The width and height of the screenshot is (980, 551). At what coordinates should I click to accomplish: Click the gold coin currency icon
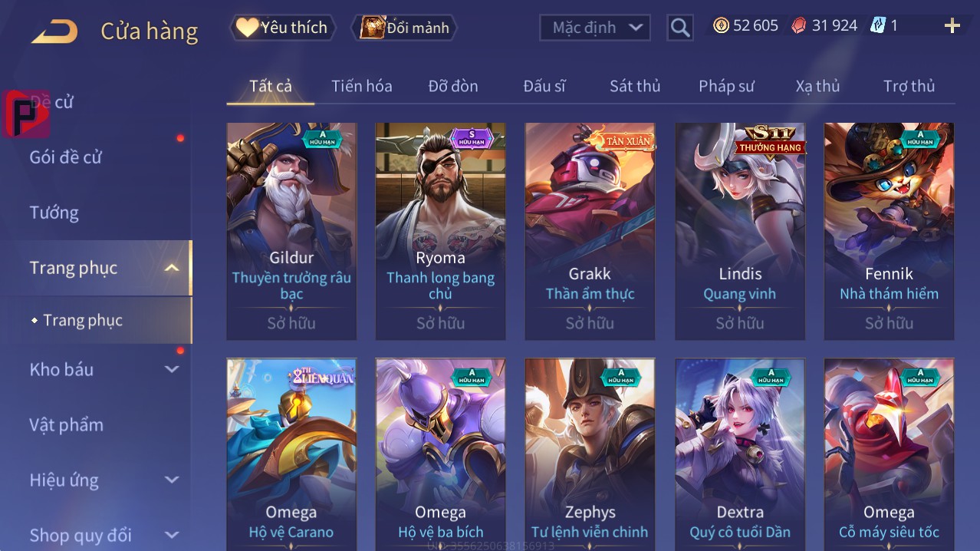(x=721, y=25)
